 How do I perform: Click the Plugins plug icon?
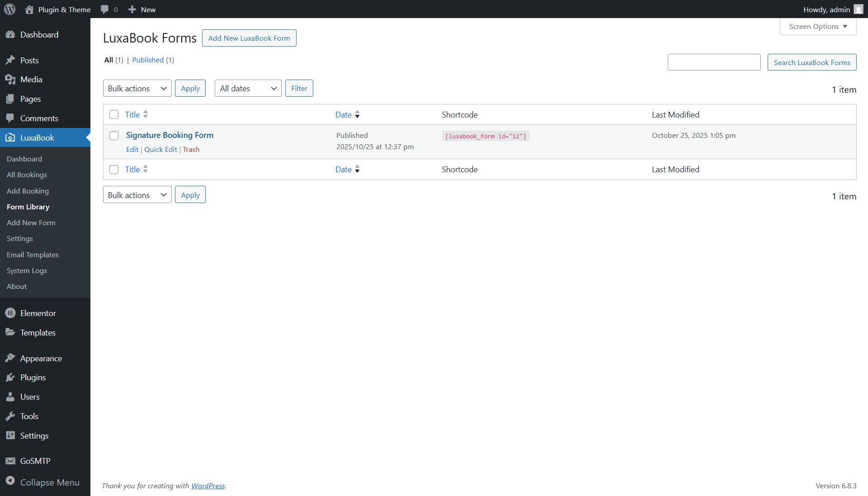(10, 378)
